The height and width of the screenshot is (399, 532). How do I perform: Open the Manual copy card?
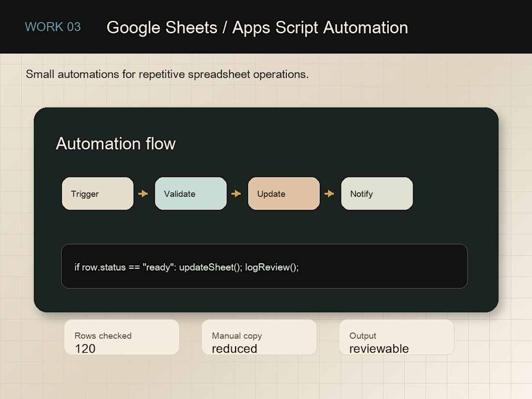pyautogui.click(x=259, y=337)
